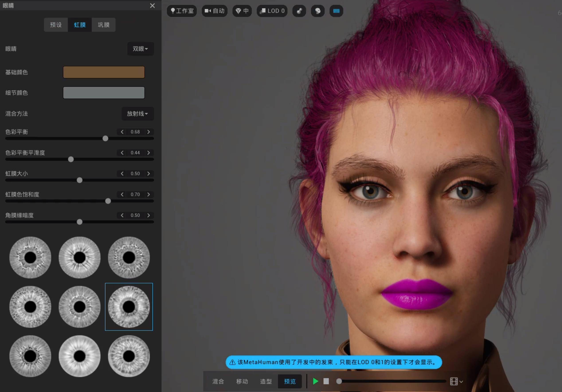Increase 虹膜大小 value with right arrow
562x392 pixels.
coord(149,174)
